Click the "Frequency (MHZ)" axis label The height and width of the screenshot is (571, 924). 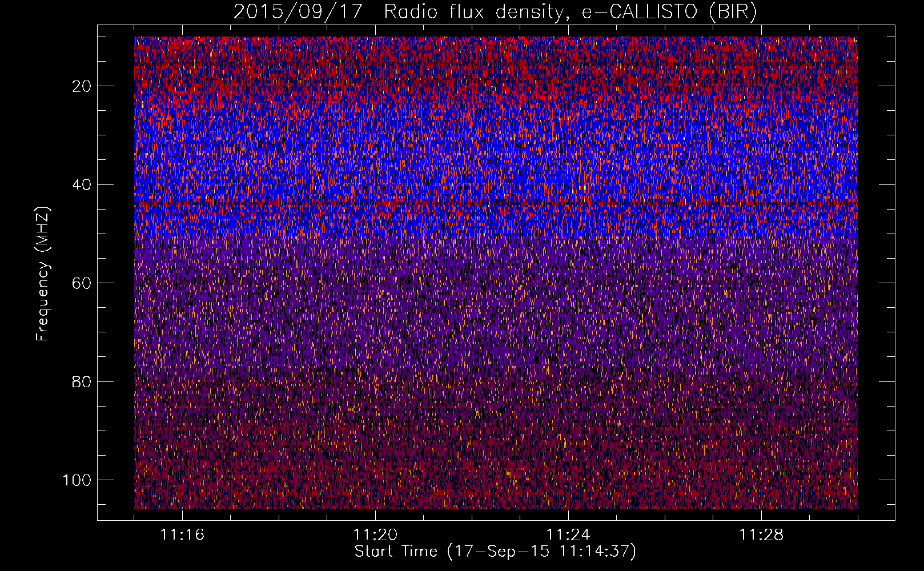pyautogui.click(x=43, y=274)
